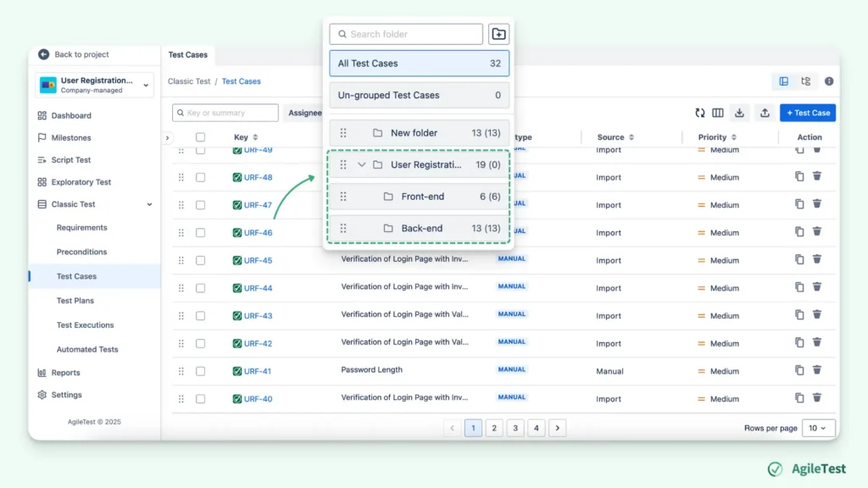This screenshot has height=488, width=868.
Task: Check the URF-43 row checkbox
Action: click(200, 316)
